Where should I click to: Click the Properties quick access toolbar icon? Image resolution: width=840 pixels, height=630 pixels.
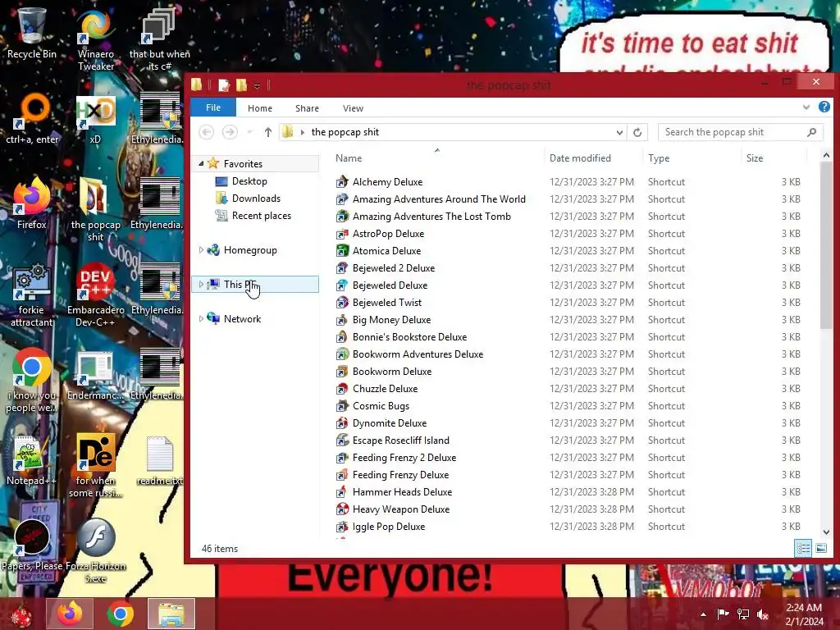pos(224,85)
